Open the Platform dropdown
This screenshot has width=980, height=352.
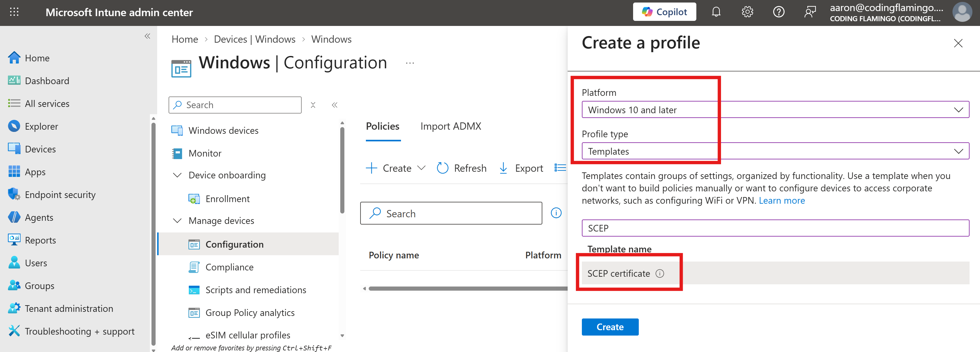click(x=775, y=110)
